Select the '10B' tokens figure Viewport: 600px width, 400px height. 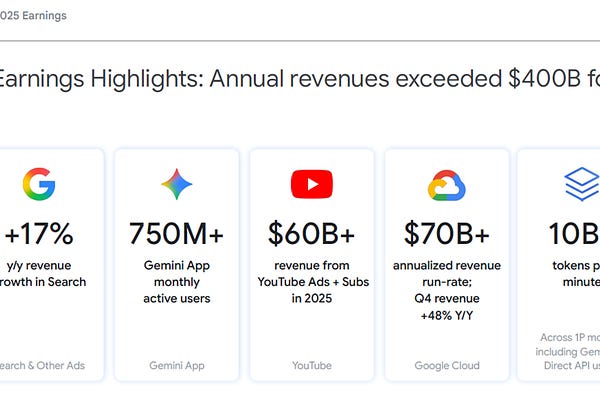click(x=574, y=233)
